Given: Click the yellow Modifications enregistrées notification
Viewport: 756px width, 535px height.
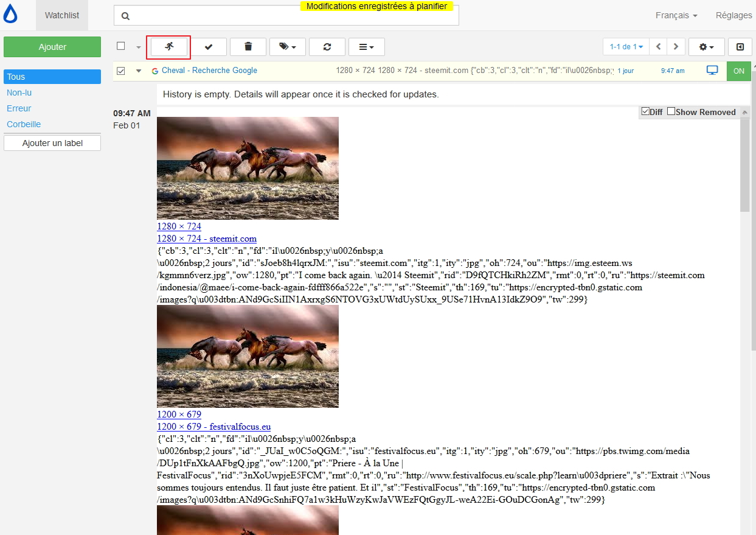Looking at the screenshot, I should [x=376, y=6].
